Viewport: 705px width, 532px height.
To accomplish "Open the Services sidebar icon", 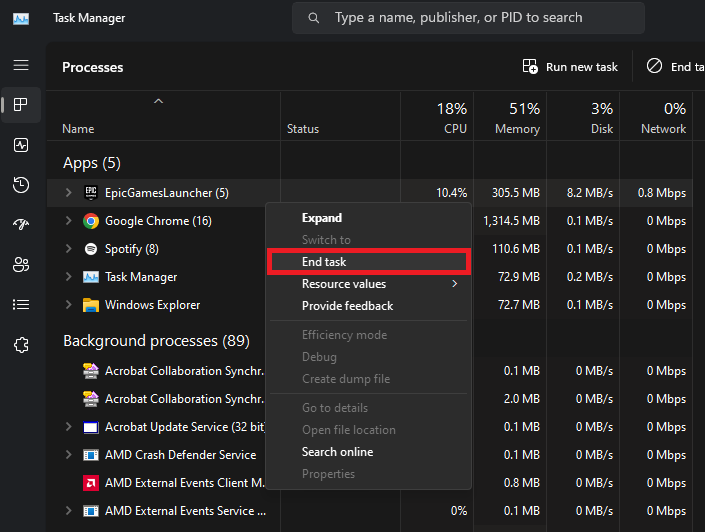I will (x=21, y=345).
